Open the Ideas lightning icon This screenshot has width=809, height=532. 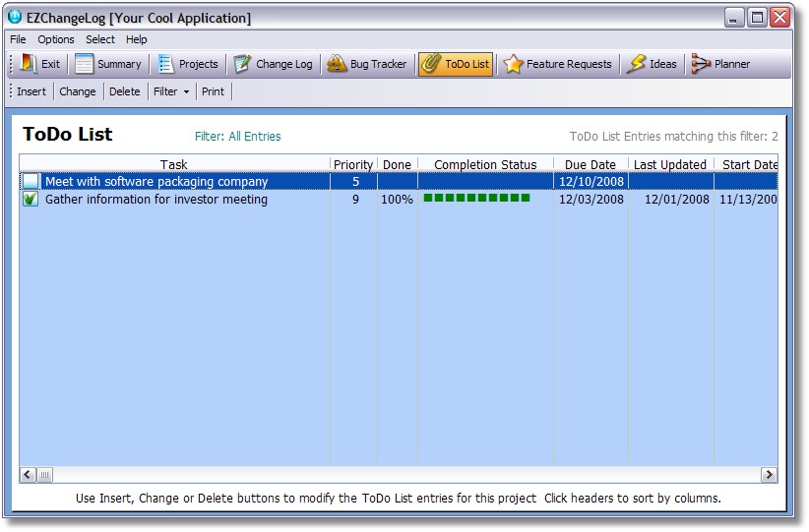click(636, 64)
